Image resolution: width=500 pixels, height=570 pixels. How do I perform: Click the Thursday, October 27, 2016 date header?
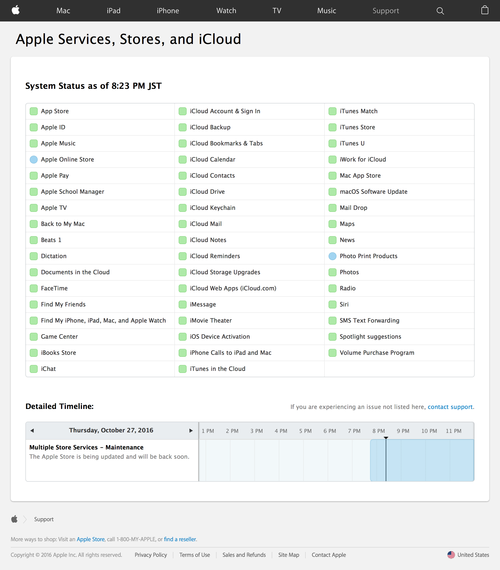(x=111, y=430)
